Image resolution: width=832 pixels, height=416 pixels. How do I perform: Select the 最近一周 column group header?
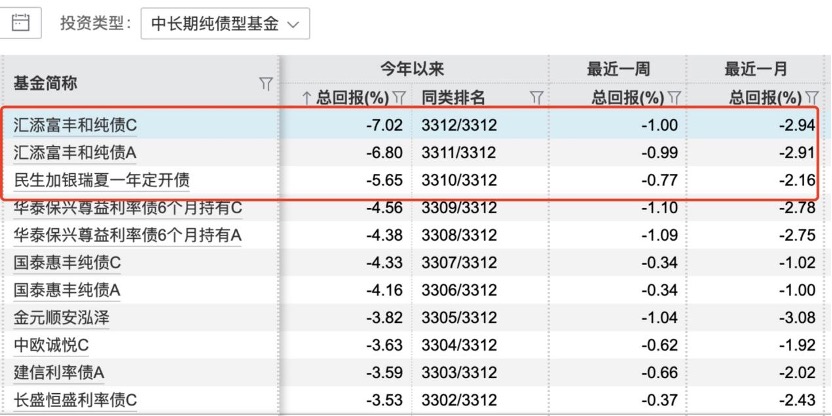tap(617, 69)
